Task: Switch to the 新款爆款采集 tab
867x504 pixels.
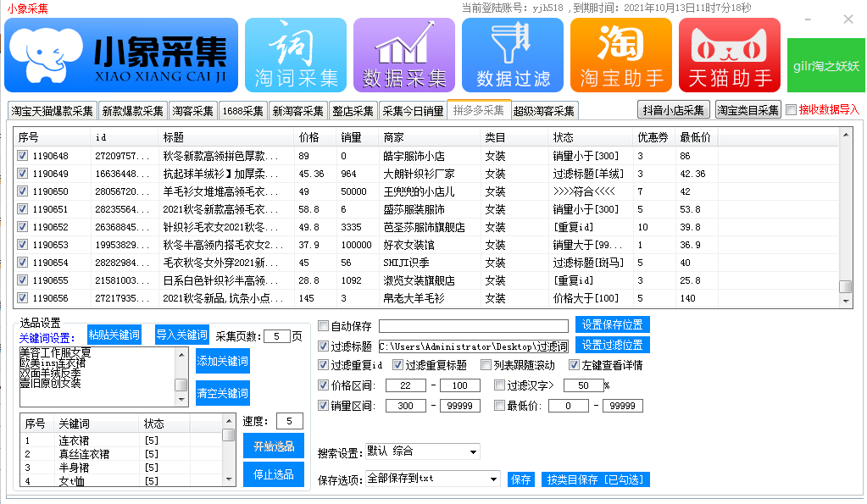Action: 133,110
